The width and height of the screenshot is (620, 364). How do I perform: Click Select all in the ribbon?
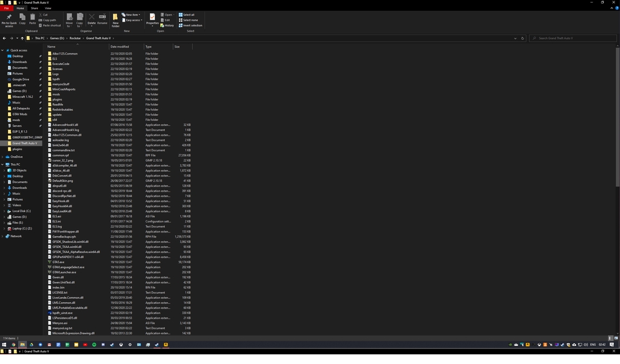pyautogui.click(x=186, y=15)
